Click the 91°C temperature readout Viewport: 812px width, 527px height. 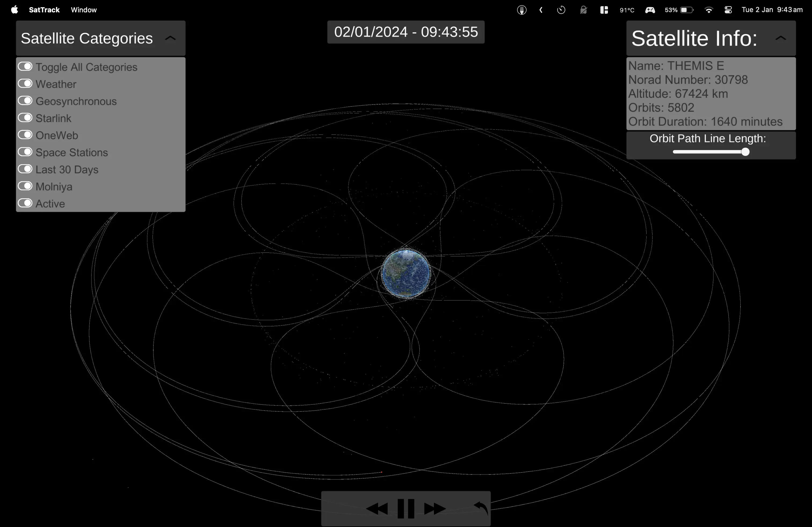click(627, 10)
